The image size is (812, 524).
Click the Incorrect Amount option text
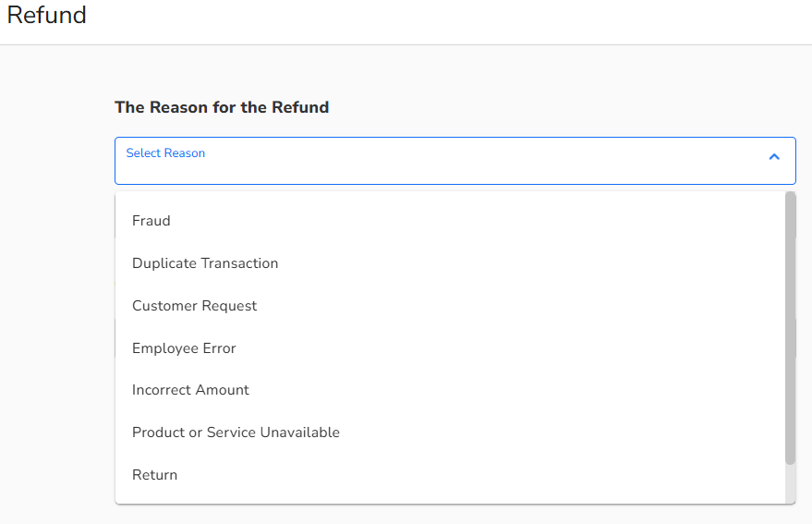[190, 390]
